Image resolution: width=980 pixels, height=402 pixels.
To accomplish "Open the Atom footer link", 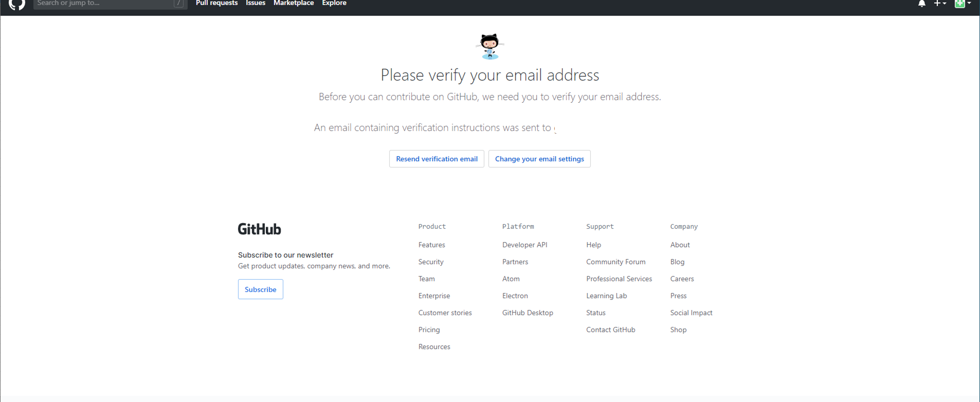I will (511, 279).
